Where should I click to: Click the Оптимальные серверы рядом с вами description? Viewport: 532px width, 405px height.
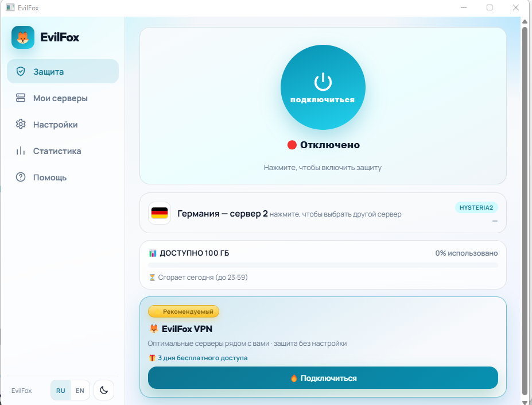[x=247, y=344]
